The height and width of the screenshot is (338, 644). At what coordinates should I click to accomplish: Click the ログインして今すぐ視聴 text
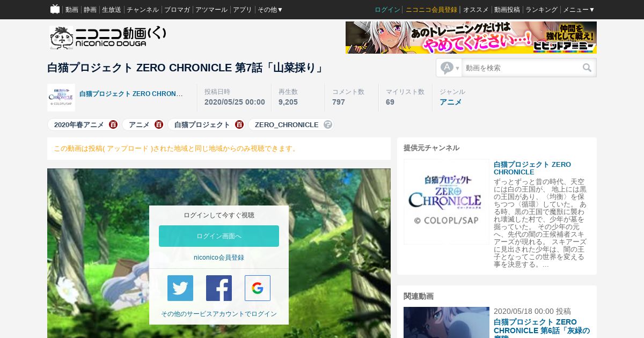[219, 215]
